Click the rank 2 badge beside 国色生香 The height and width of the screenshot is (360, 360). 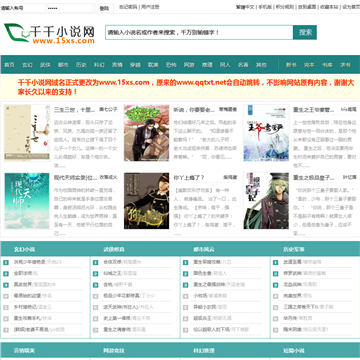pyautogui.click(x=186, y=274)
